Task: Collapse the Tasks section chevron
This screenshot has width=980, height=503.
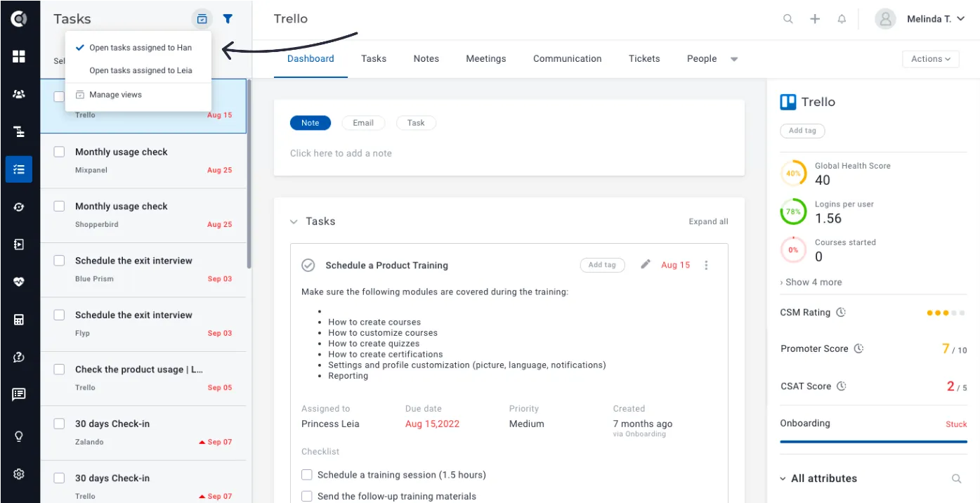Action: pyautogui.click(x=294, y=222)
